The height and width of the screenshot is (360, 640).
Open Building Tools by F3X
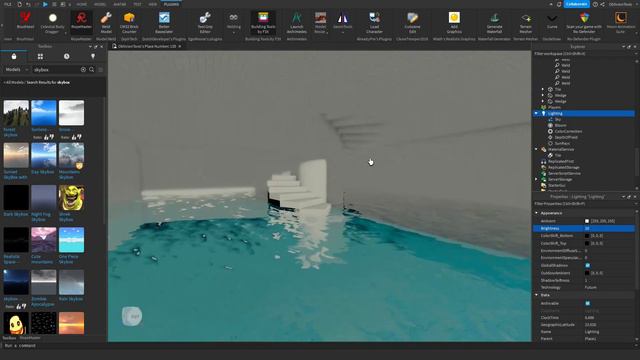[x=263, y=22]
